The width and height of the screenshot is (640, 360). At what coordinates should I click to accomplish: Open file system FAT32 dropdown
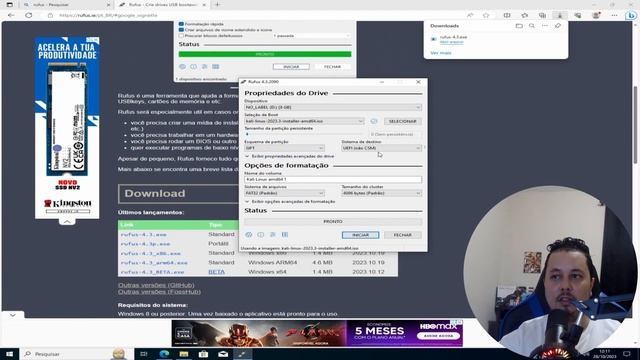(x=284, y=193)
